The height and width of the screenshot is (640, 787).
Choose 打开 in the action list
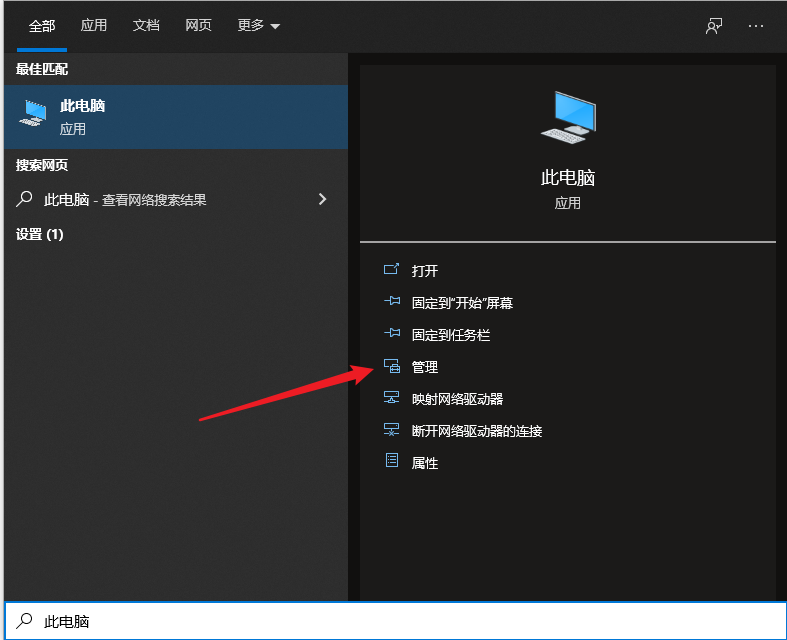click(425, 271)
